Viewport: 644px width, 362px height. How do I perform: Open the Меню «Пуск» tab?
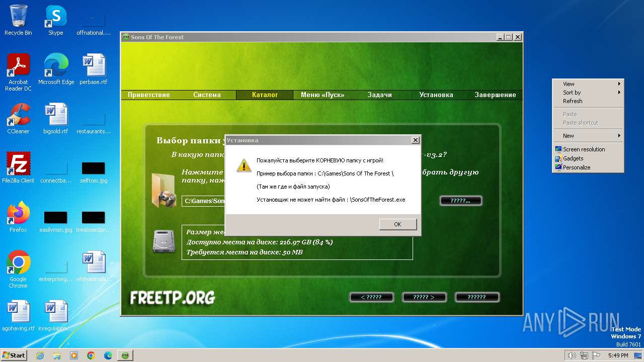(x=322, y=95)
